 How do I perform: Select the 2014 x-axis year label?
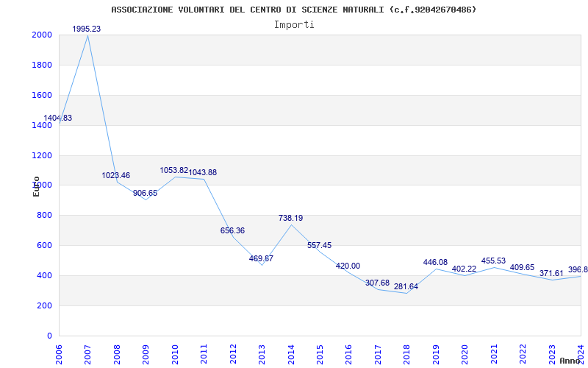[x=290, y=355]
